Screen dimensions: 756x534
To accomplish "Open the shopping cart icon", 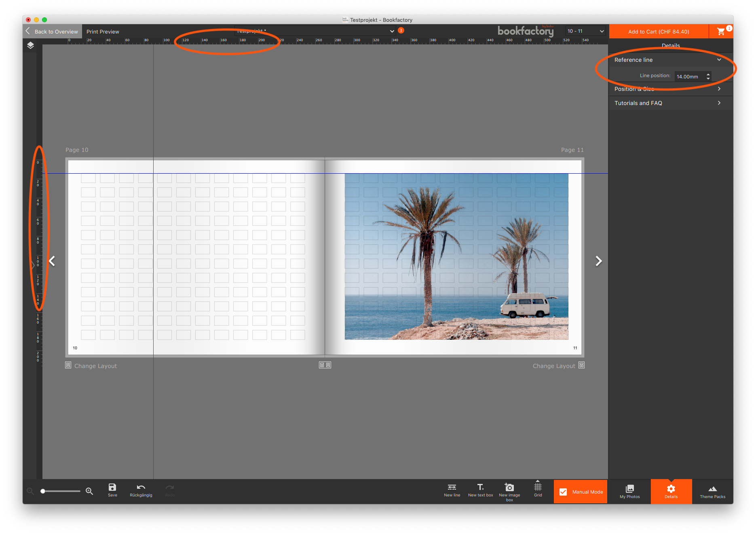I will [721, 32].
